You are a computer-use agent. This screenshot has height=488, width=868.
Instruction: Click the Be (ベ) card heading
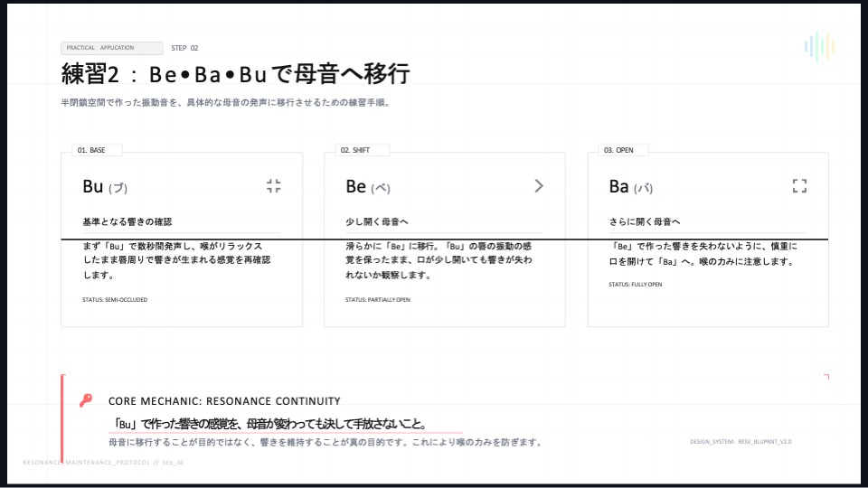click(368, 187)
